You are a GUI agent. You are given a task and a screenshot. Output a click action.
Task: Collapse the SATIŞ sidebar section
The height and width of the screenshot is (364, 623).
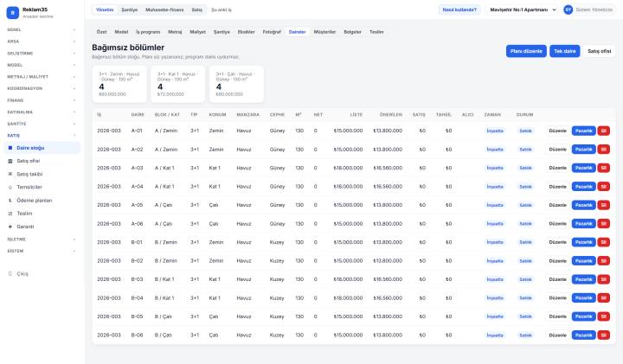tap(42, 136)
